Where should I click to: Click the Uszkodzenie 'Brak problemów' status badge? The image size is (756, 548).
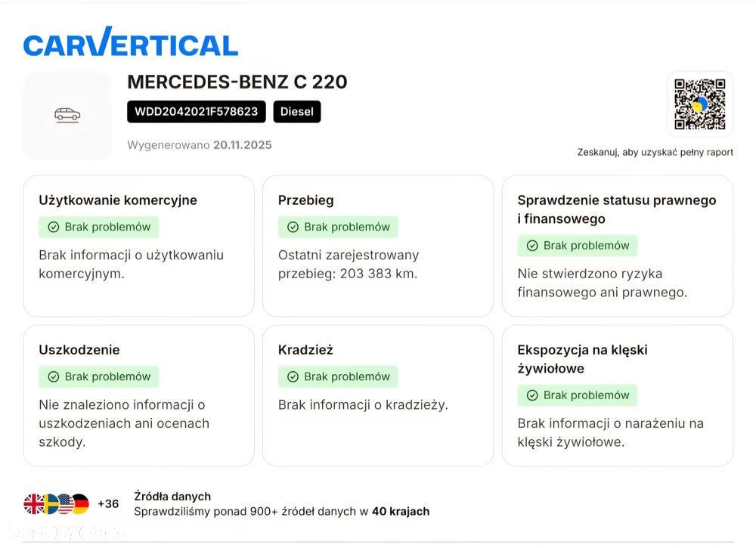(99, 376)
